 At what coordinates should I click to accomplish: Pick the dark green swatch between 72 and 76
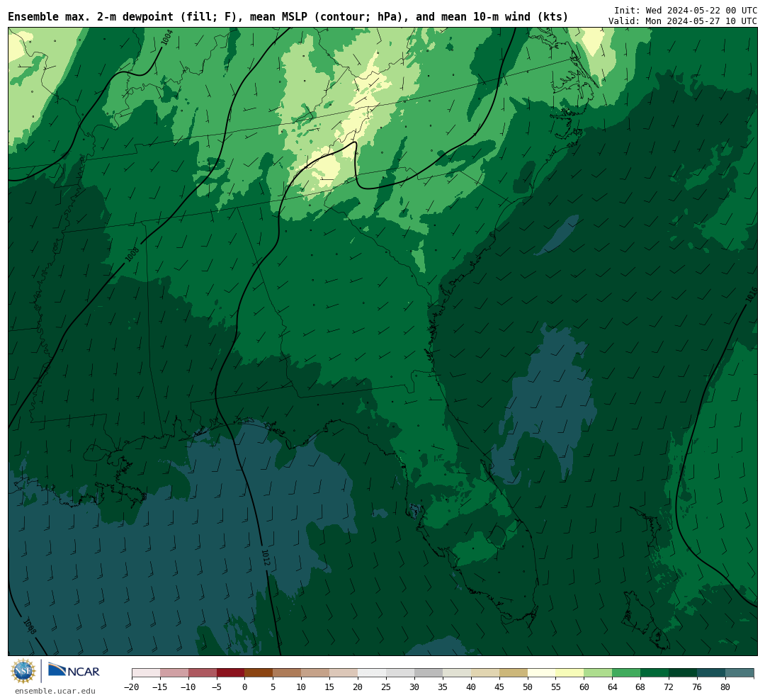tap(684, 673)
